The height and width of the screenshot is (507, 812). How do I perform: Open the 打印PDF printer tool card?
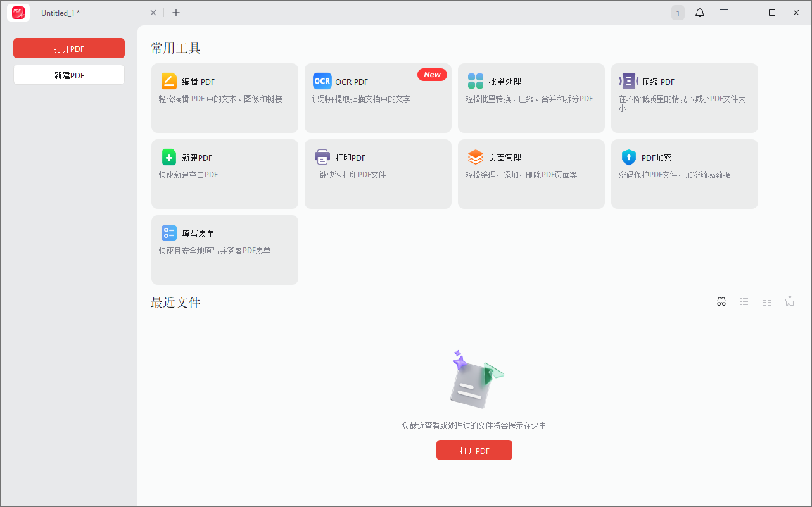click(378, 174)
